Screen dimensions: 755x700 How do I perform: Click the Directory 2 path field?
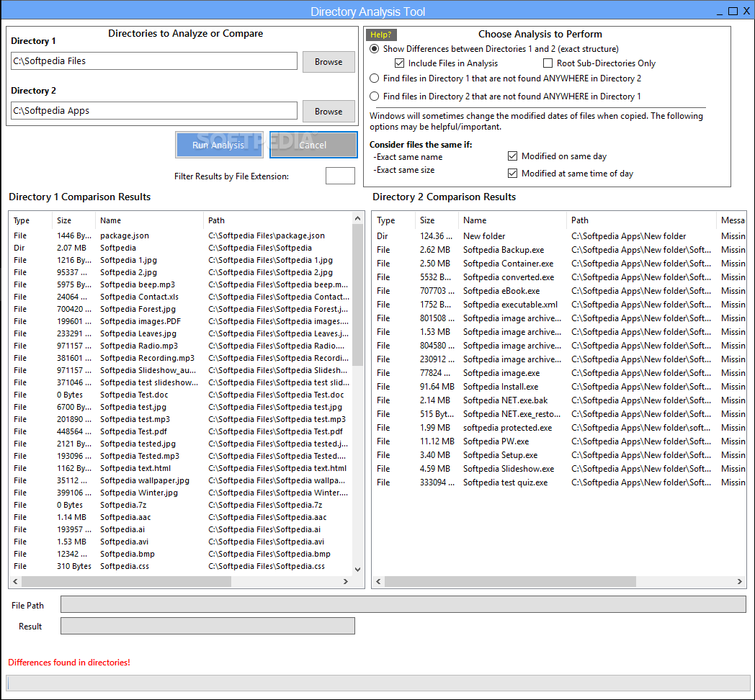point(154,111)
